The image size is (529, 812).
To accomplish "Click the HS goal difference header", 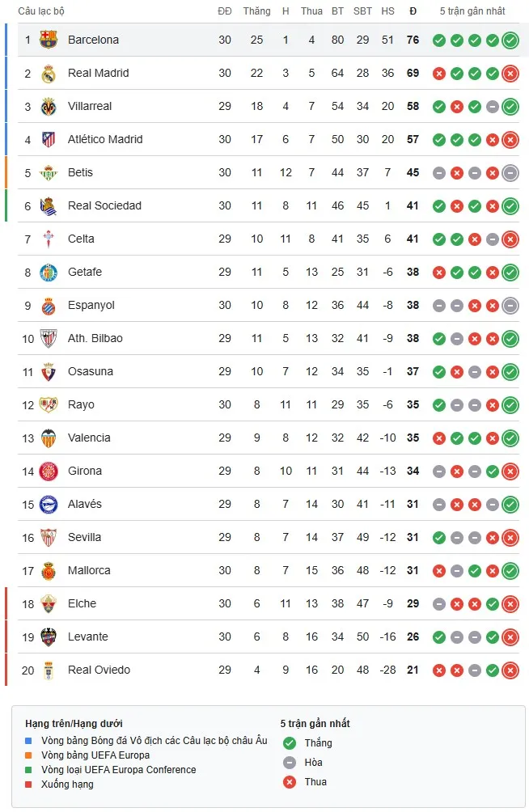I will tap(388, 11).
